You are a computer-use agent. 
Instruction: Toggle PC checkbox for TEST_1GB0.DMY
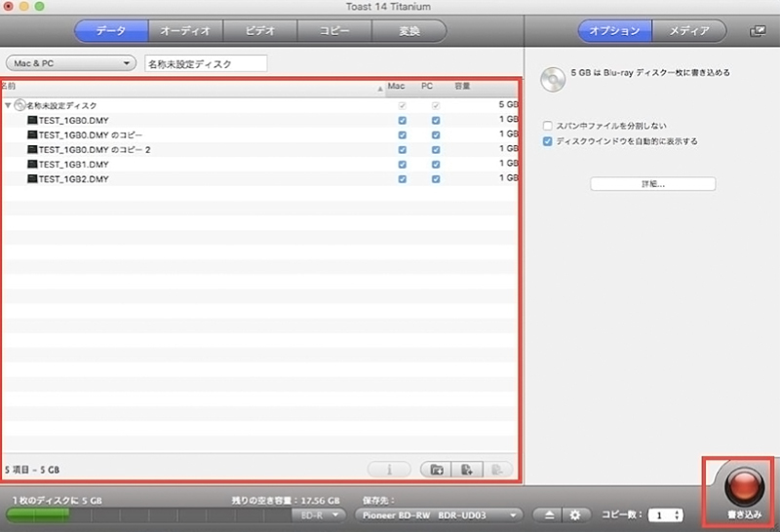[x=436, y=120]
